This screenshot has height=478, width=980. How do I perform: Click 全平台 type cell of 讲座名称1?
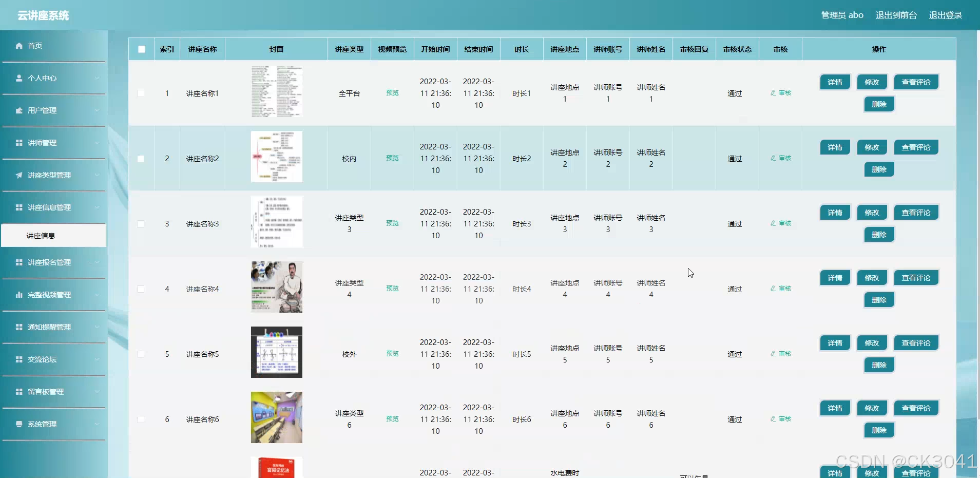(x=349, y=93)
